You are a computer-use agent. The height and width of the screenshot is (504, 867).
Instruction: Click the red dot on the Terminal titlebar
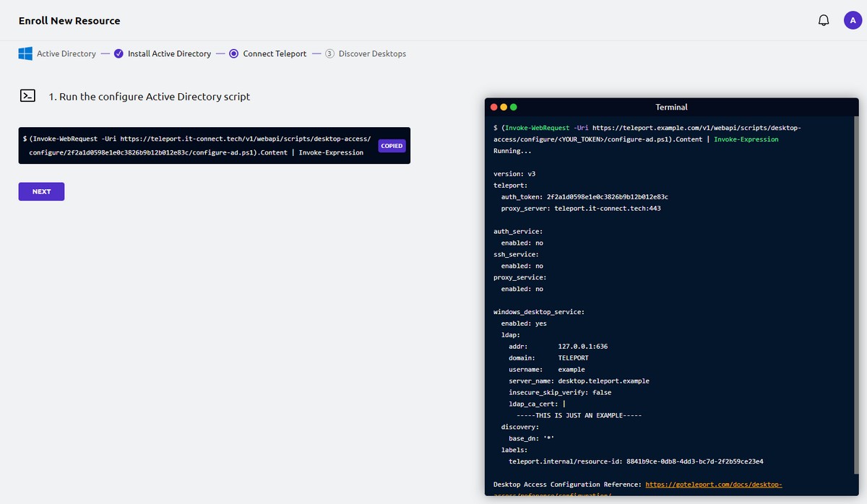click(494, 106)
